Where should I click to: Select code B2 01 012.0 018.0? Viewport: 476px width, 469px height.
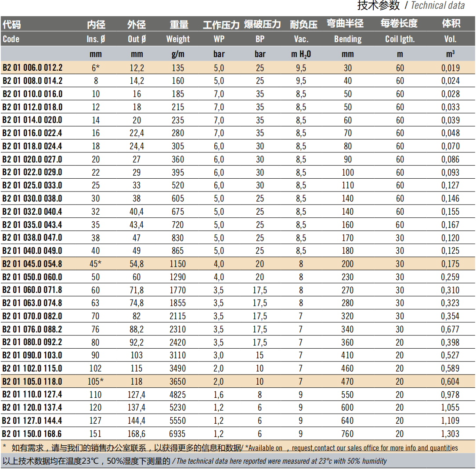(x=32, y=107)
